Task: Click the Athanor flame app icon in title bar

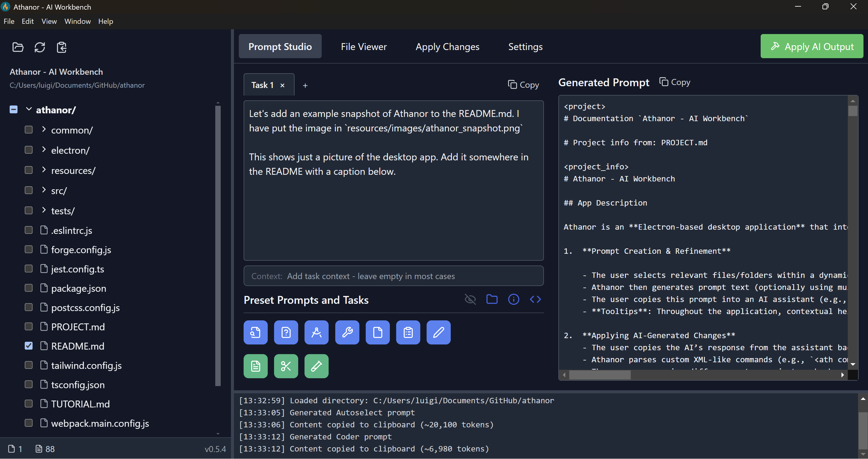Action: (5, 7)
